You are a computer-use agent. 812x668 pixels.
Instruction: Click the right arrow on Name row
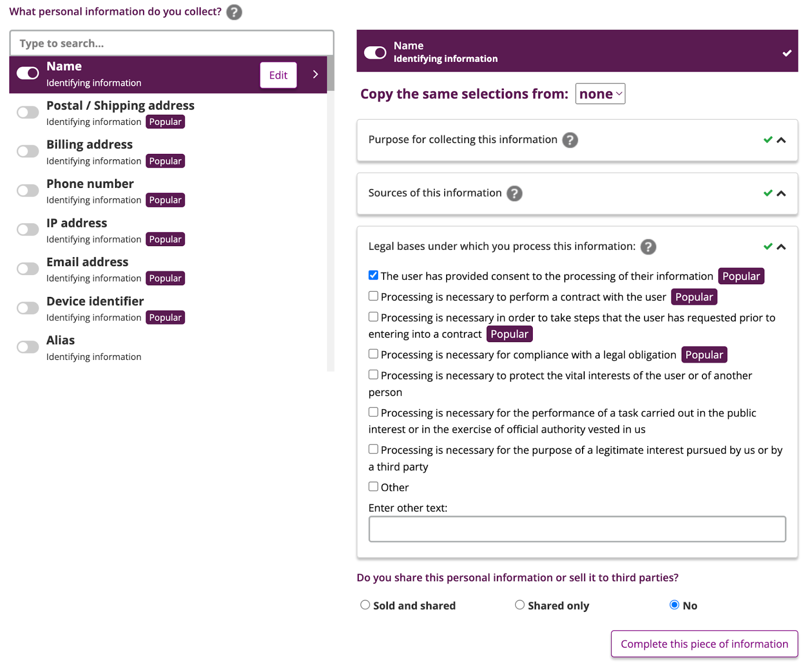tap(315, 75)
